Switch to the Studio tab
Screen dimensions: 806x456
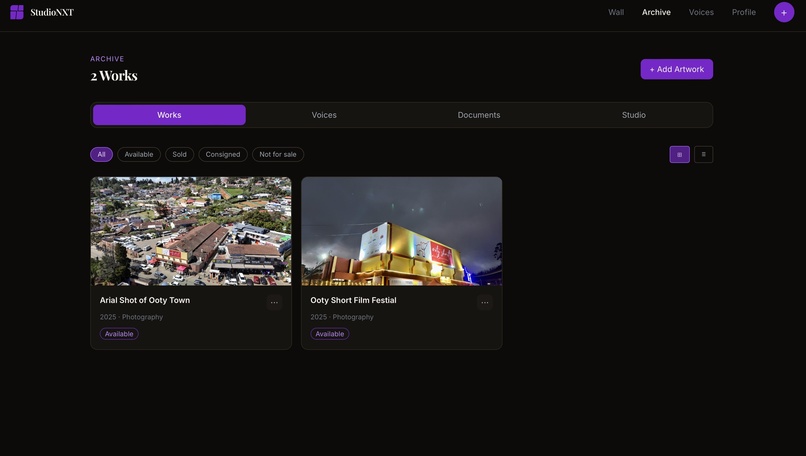634,115
